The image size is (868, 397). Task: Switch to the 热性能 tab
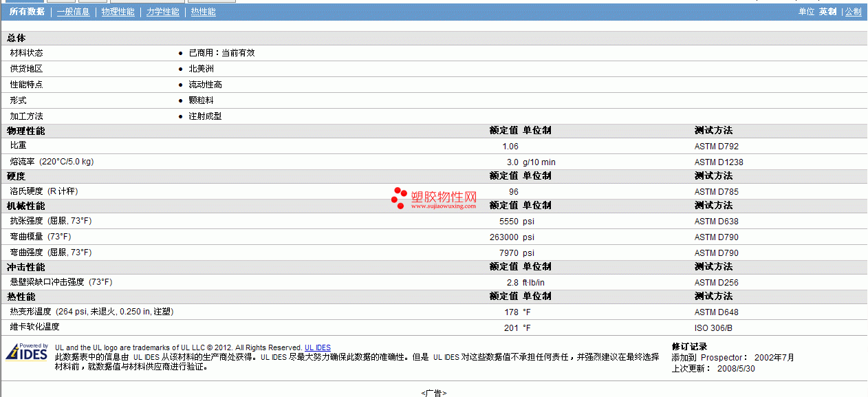tap(203, 12)
